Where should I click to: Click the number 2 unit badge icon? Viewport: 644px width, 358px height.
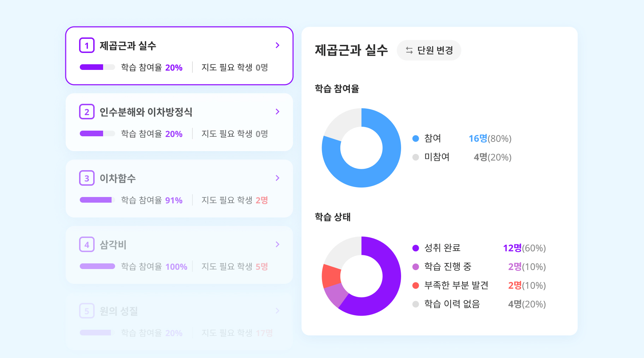pos(87,112)
